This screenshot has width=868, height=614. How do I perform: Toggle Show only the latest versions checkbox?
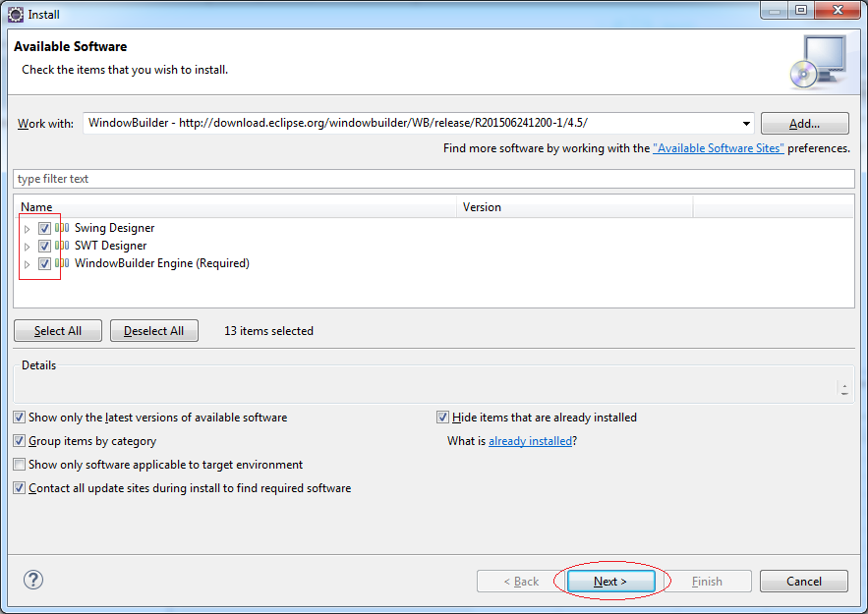pos(20,418)
